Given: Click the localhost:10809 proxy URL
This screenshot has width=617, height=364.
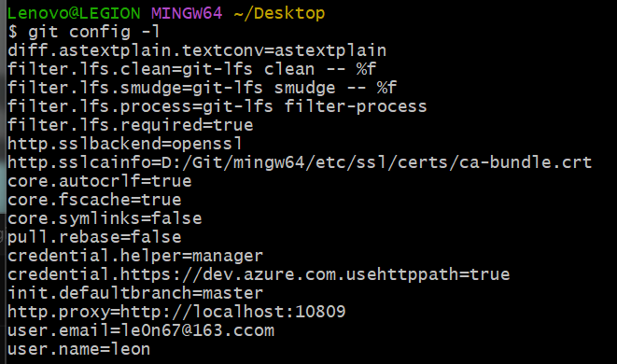Looking at the screenshot, I should (269, 312).
